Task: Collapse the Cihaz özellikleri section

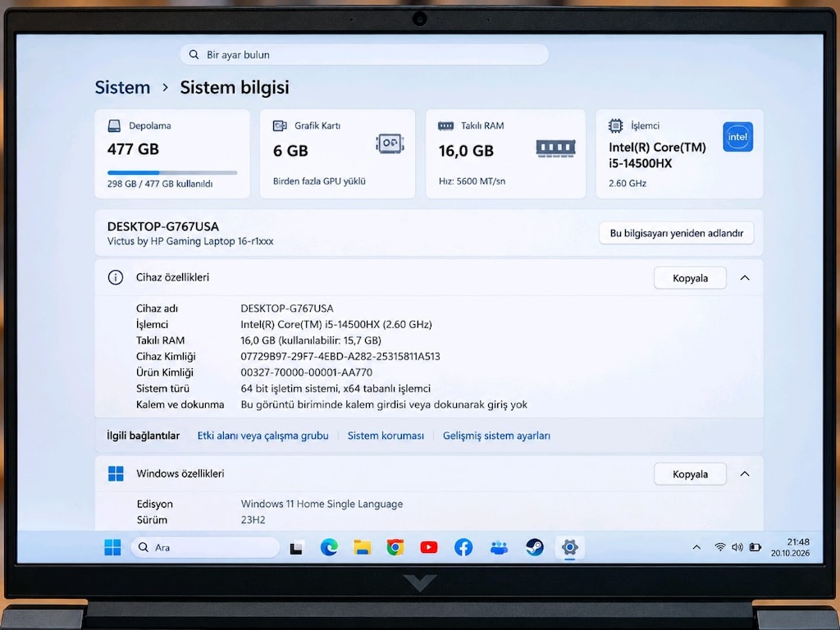Action: click(745, 277)
